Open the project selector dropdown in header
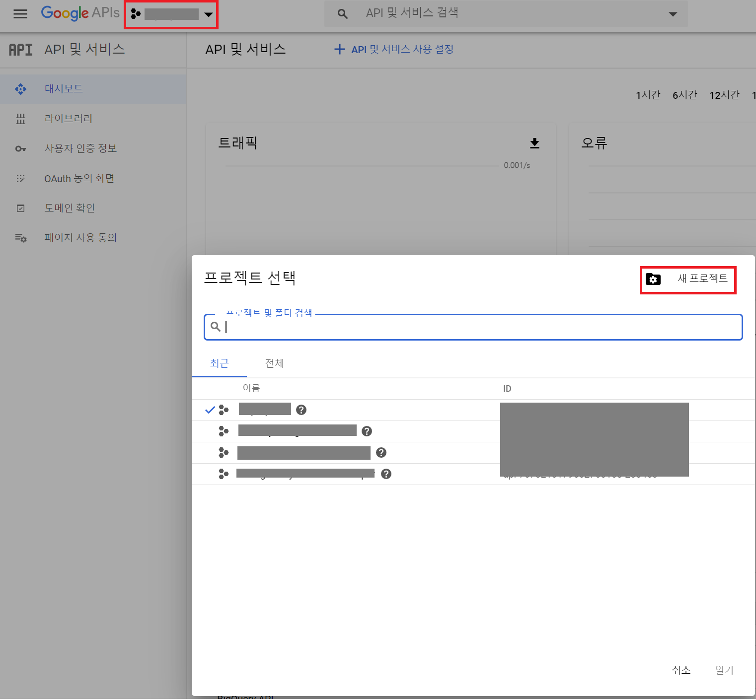This screenshot has height=700, width=756. (x=171, y=14)
